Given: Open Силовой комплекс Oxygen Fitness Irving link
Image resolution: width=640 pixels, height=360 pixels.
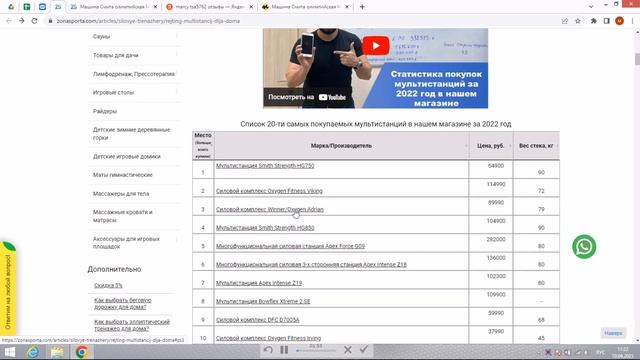Looking at the screenshot, I should (x=268, y=338).
